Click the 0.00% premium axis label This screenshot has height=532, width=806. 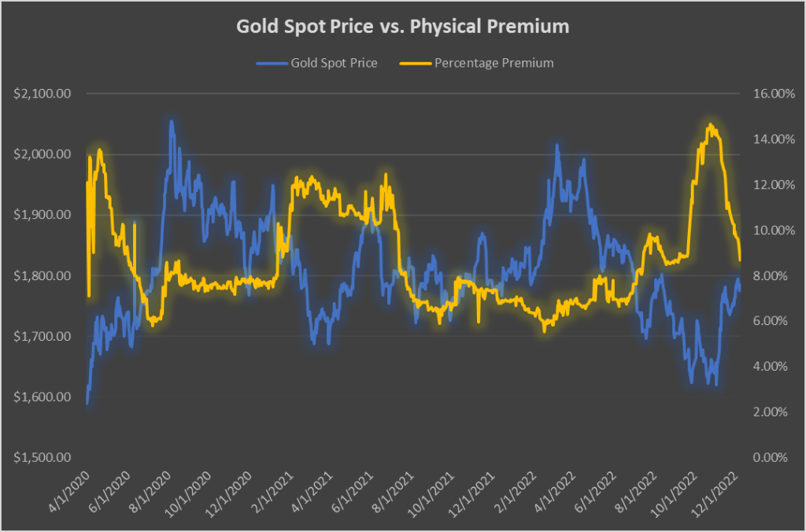768,457
